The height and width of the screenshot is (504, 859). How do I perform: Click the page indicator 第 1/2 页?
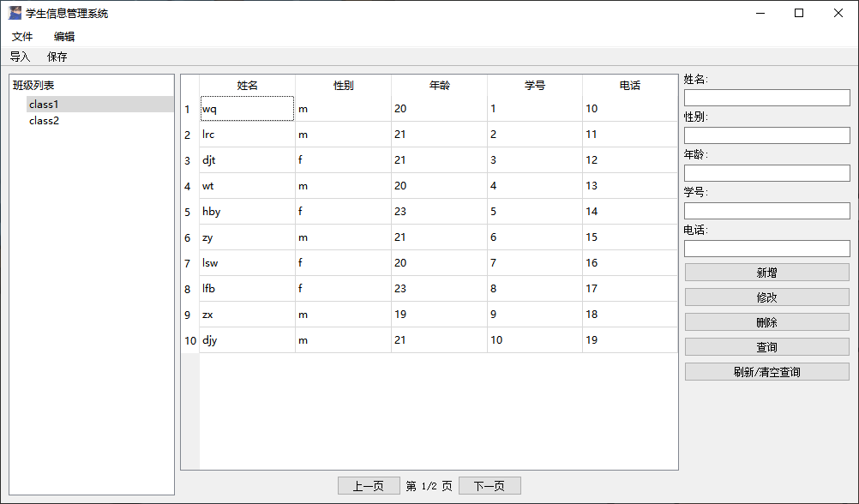point(429,486)
